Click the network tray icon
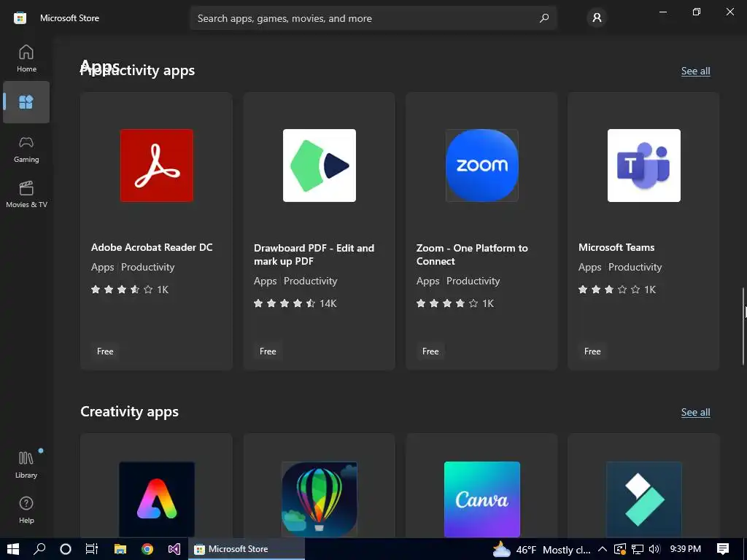Image resolution: width=747 pixels, height=560 pixels. [638, 549]
